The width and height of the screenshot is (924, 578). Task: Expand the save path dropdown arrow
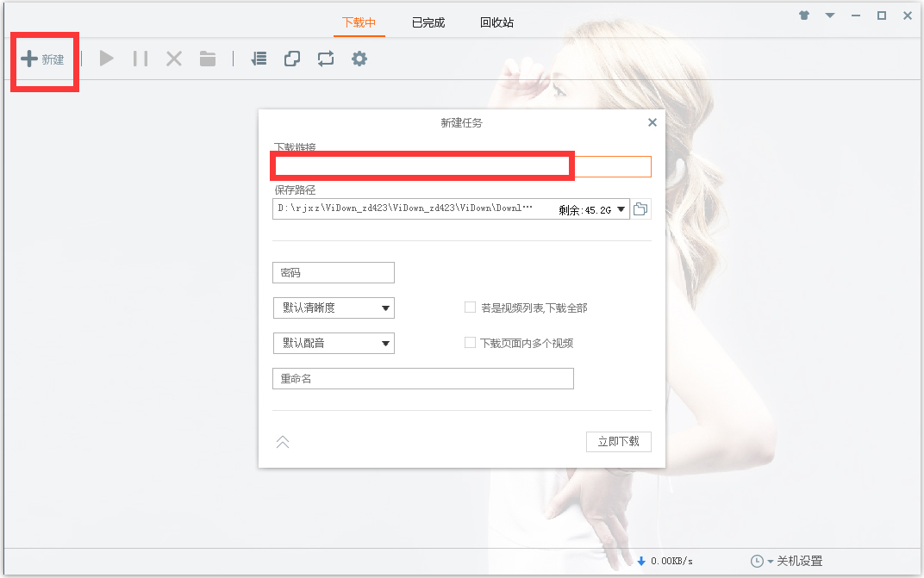point(621,209)
